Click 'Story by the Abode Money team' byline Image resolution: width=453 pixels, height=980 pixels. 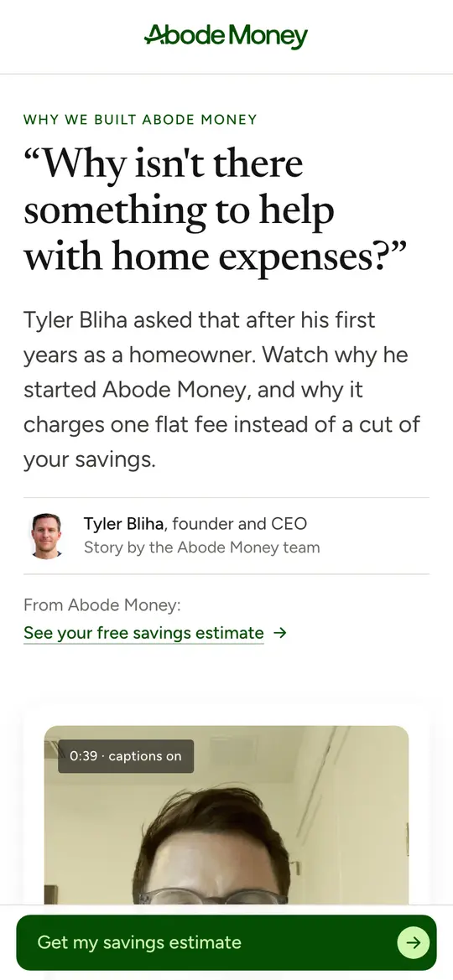201,548
